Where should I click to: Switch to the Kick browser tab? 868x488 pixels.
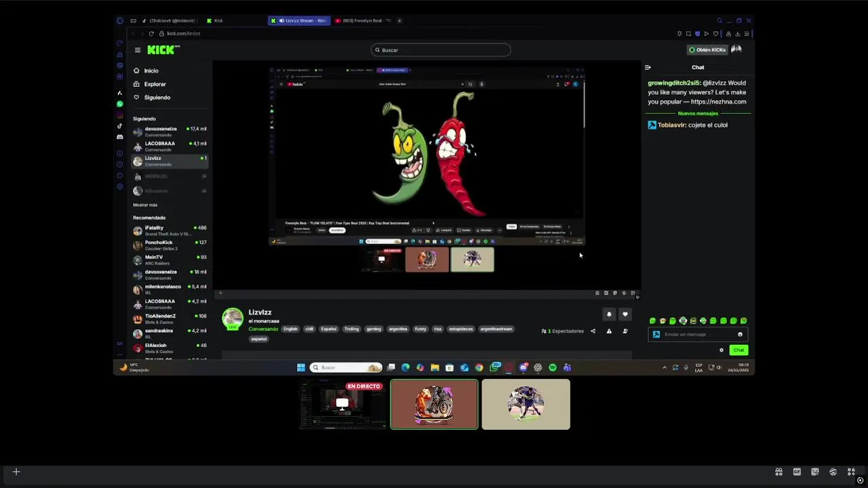tap(234, 20)
